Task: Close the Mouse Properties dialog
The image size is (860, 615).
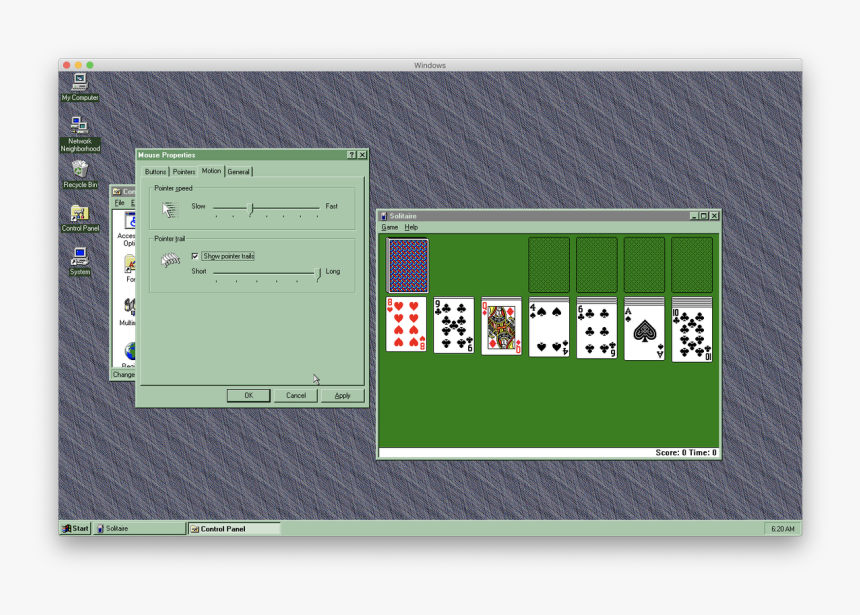Action: tap(363, 155)
